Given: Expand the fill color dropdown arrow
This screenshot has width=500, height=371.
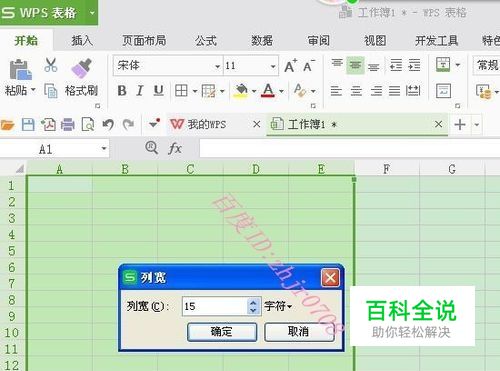Looking at the screenshot, I should click(x=254, y=91).
